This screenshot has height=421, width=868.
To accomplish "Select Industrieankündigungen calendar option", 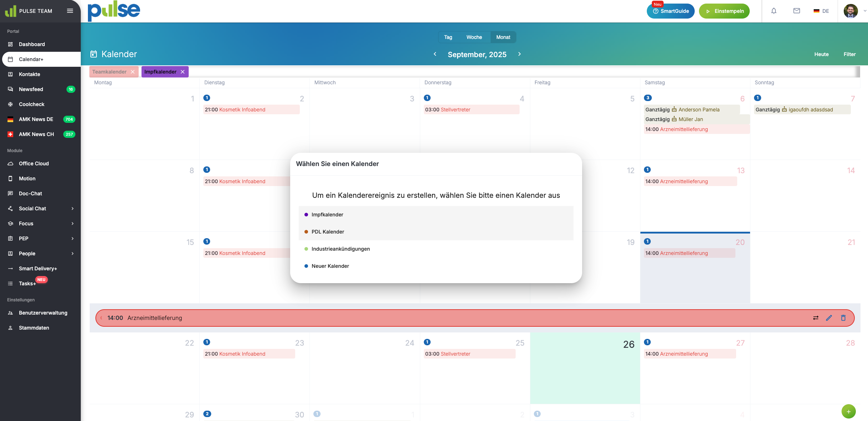I will click(x=340, y=249).
